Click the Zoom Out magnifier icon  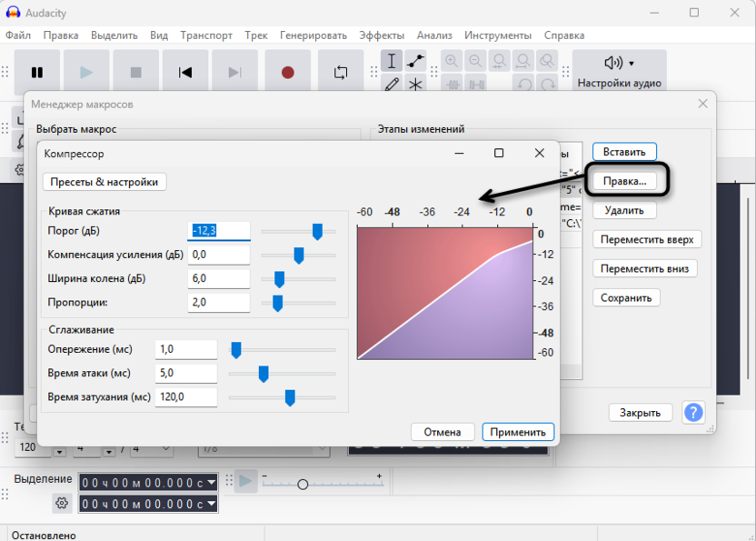475,61
